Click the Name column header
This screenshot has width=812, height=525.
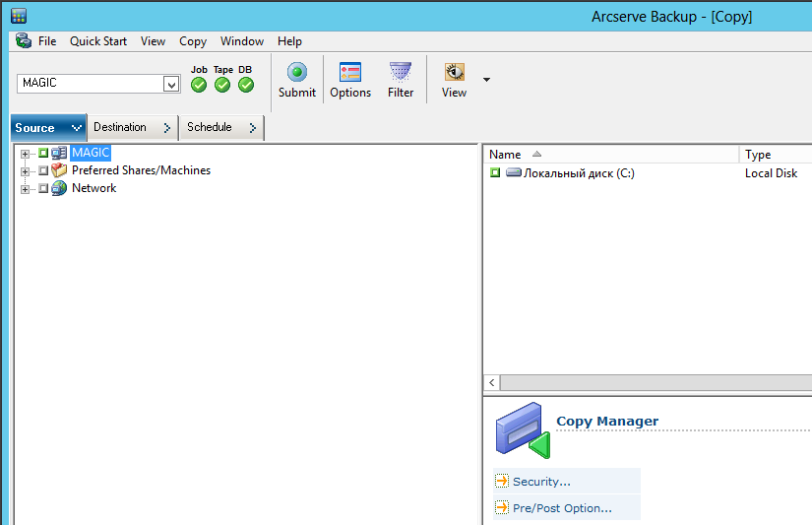click(611, 155)
